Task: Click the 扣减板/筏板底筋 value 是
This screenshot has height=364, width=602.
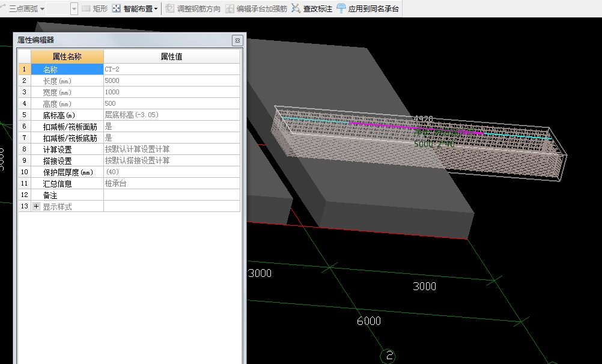Action: [x=172, y=138]
